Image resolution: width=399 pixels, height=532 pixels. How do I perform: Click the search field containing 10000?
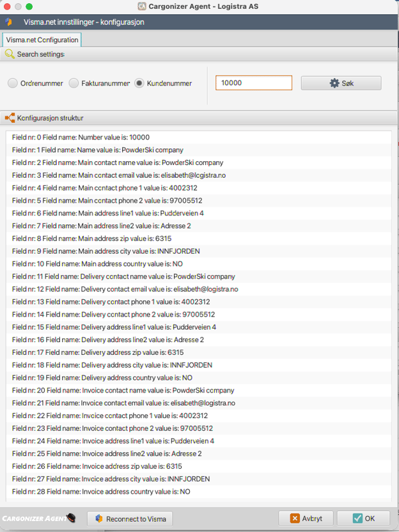(x=254, y=82)
